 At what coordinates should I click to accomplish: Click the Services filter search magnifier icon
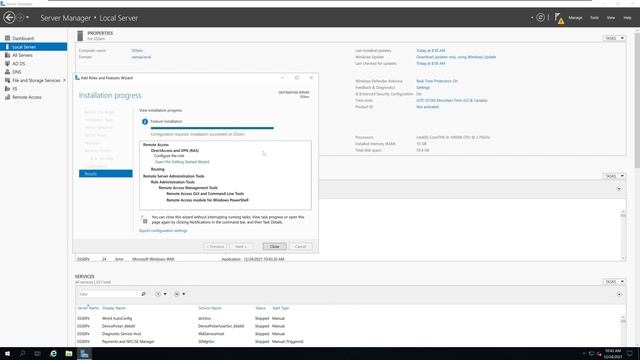[143, 294]
